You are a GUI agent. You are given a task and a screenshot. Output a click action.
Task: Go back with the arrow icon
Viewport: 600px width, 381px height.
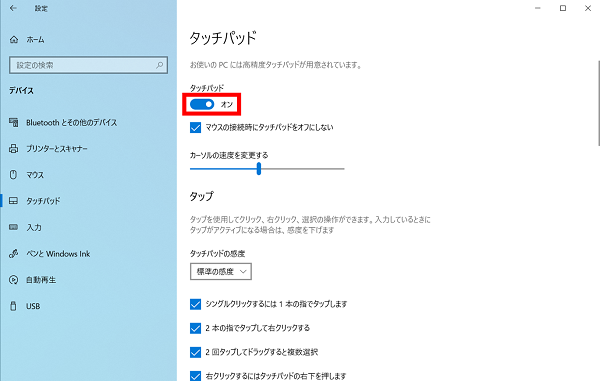pos(13,8)
